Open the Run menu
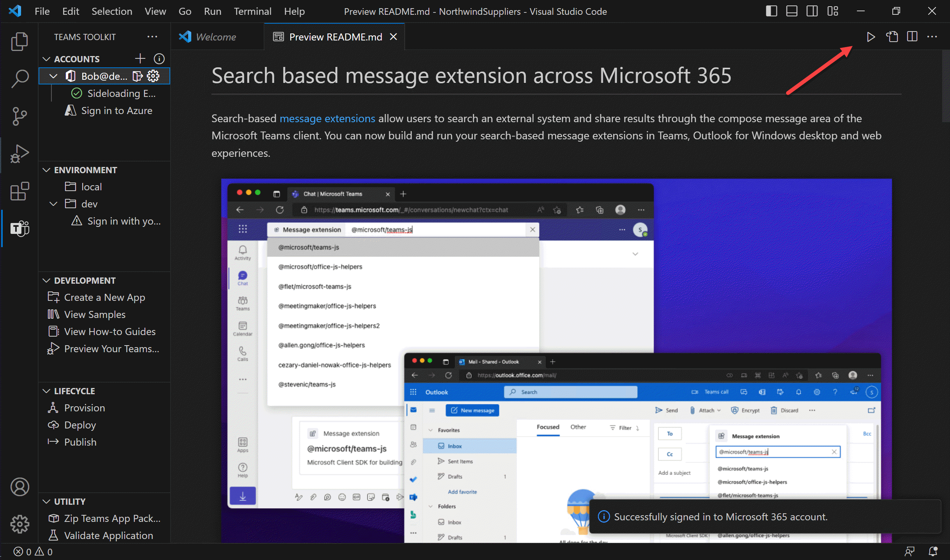Image resolution: width=950 pixels, height=560 pixels. (x=212, y=11)
